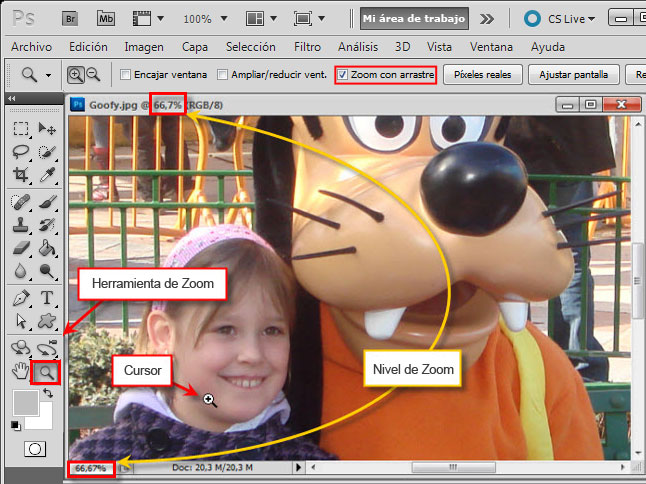The width and height of the screenshot is (646, 484).
Task: Click the horizontal scrollbar thumb
Action: pos(453,467)
